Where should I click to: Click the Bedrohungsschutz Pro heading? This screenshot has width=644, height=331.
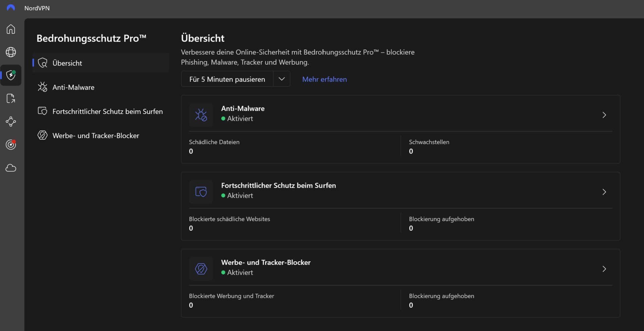pos(91,38)
